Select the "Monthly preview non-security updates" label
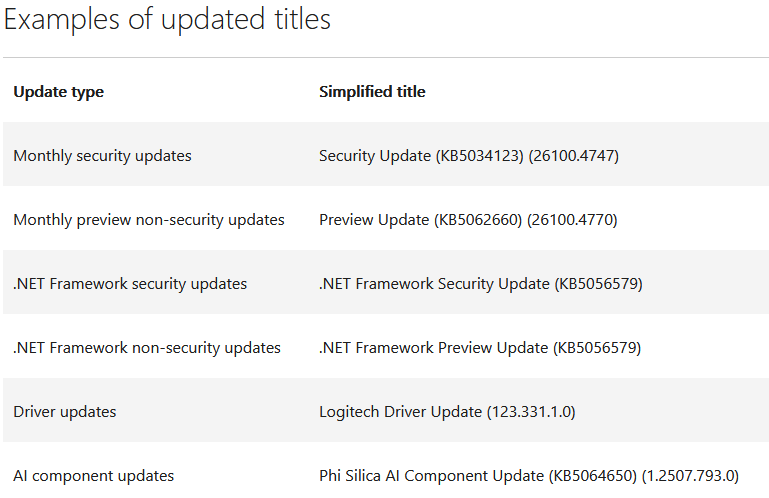The image size is (769, 498). 149,220
